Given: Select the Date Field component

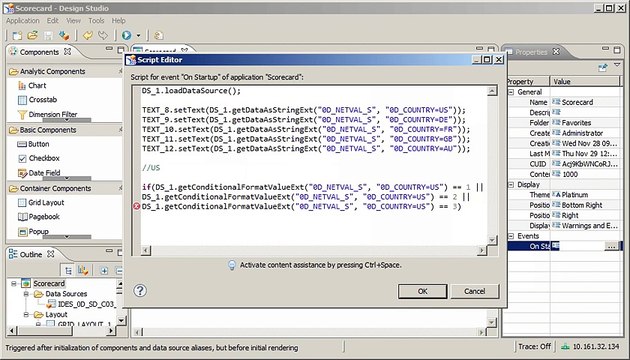Looking at the screenshot, I should click(x=39, y=173).
